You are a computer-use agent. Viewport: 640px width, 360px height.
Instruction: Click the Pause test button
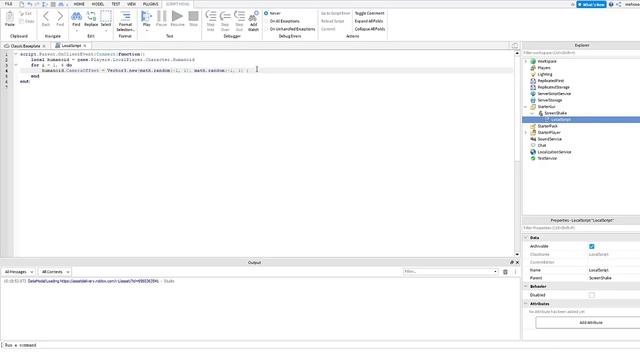tap(162, 18)
